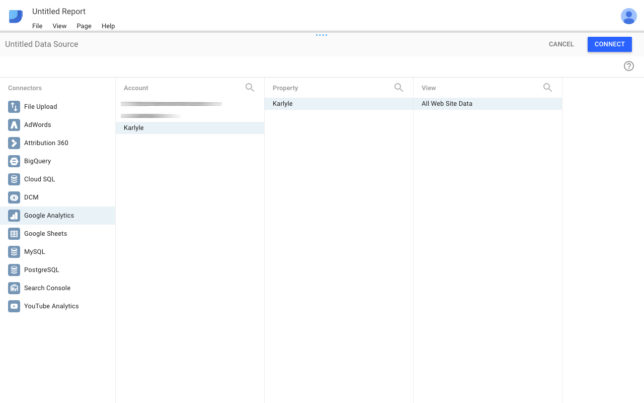Select MySQL connector label

[34, 251]
